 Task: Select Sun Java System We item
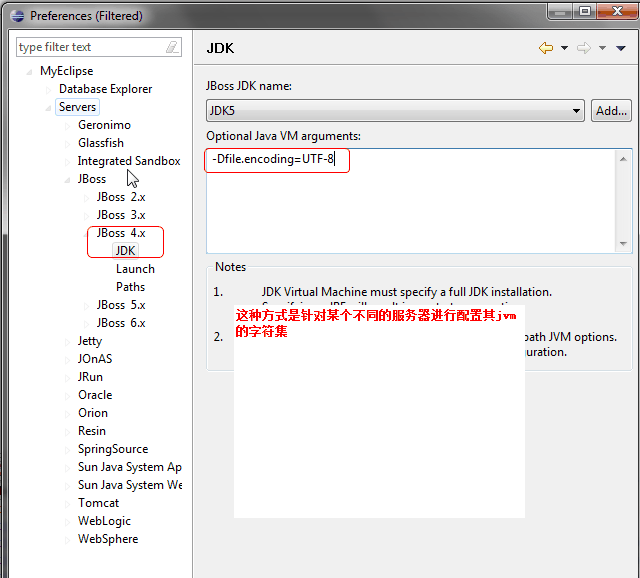[130, 485]
